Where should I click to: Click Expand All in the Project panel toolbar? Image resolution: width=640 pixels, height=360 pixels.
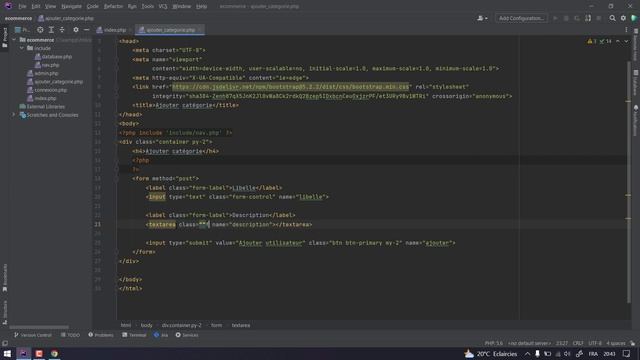tap(51, 30)
